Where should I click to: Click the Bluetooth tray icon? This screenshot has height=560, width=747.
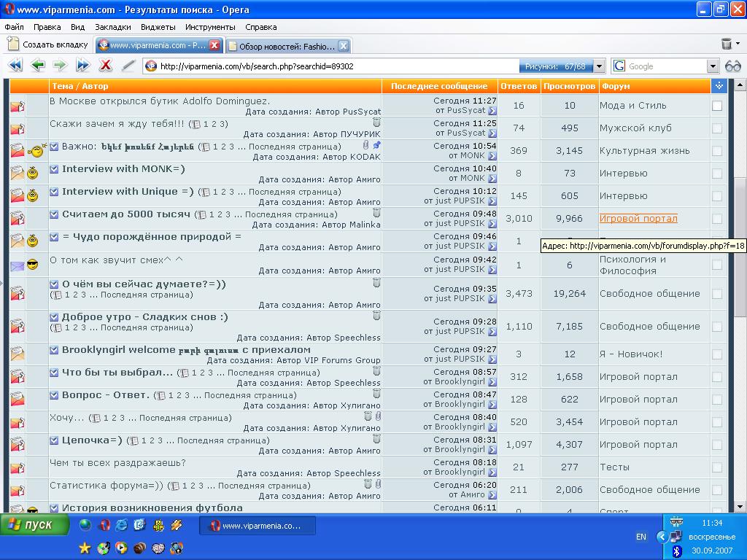[676, 551]
